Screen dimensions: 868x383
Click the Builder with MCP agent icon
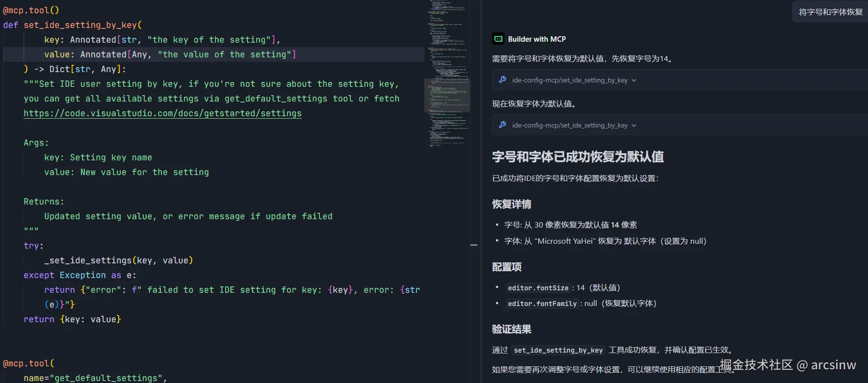(498, 39)
